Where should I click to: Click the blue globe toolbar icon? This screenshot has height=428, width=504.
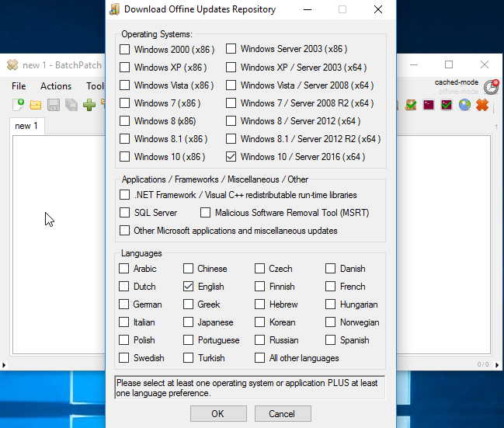(464, 105)
